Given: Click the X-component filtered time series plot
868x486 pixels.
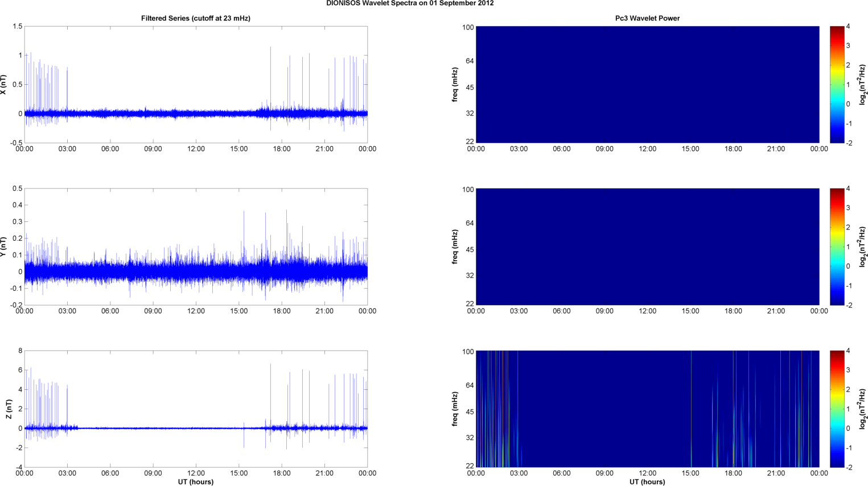Looking at the screenshot, I should tap(196, 85).
